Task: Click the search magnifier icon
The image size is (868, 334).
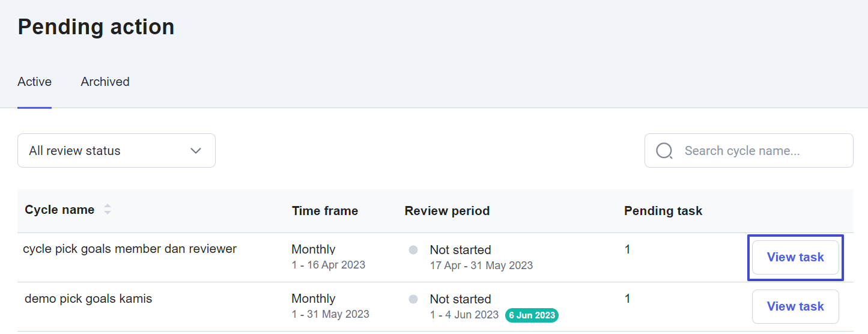Action: click(664, 151)
